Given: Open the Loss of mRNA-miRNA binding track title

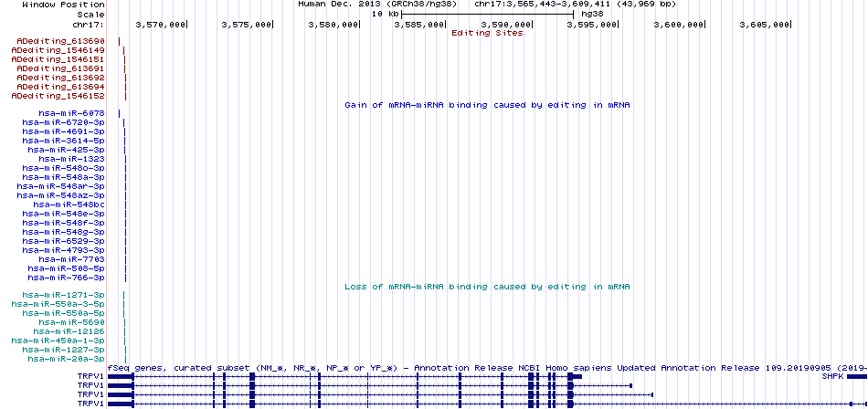Looking at the screenshot, I should click(487, 287).
